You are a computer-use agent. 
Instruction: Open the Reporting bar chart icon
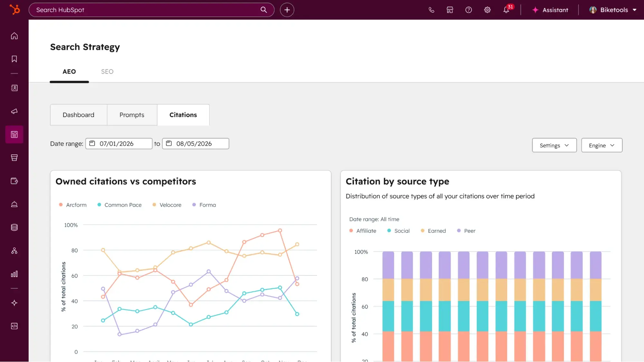point(14,274)
